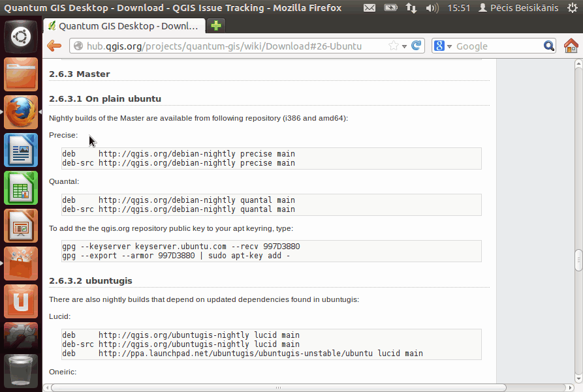
Task: Open Ubuntu Software Center from the launcher
Action: click(21, 264)
